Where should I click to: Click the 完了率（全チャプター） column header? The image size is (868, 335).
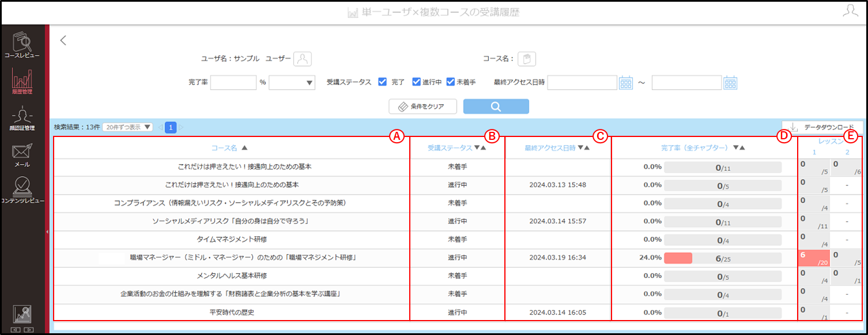(696, 148)
